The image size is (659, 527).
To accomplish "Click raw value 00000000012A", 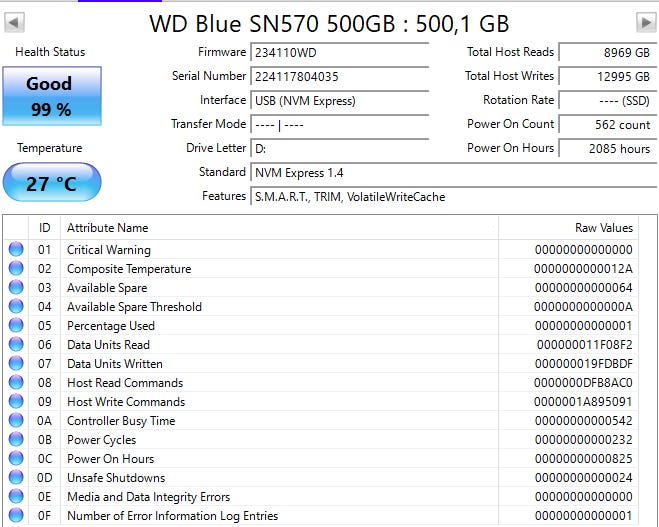I will click(583, 269).
